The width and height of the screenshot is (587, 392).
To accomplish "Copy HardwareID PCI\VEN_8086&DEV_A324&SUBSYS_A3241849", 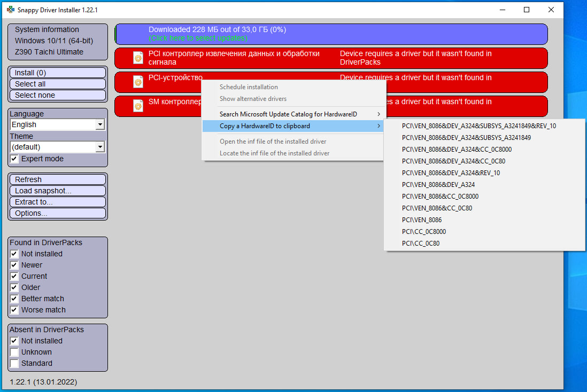I will pos(484,138).
